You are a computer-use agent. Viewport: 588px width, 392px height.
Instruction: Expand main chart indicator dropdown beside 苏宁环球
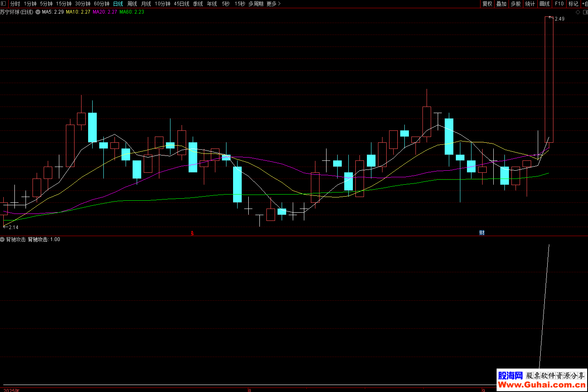coord(38,12)
